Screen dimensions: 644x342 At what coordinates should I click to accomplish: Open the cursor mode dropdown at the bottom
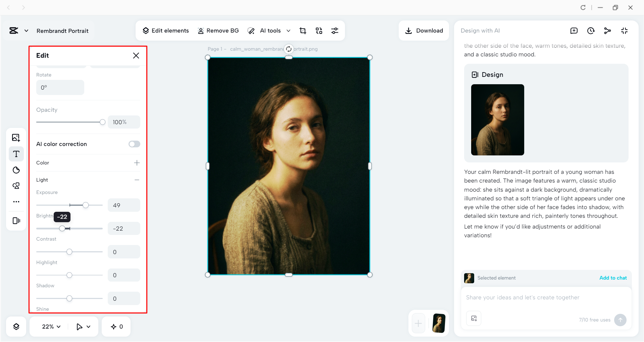click(83, 326)
